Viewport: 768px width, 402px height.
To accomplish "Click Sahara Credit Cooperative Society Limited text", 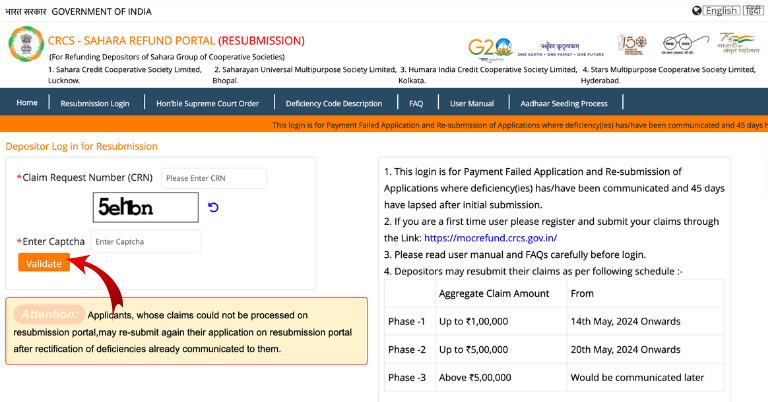I will [124, 74].
